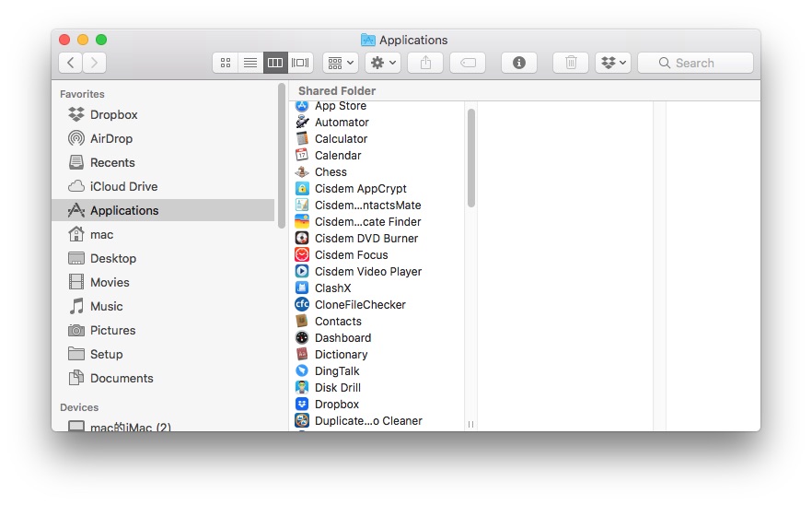Select Desktop in the sidebar

[163, 258]
